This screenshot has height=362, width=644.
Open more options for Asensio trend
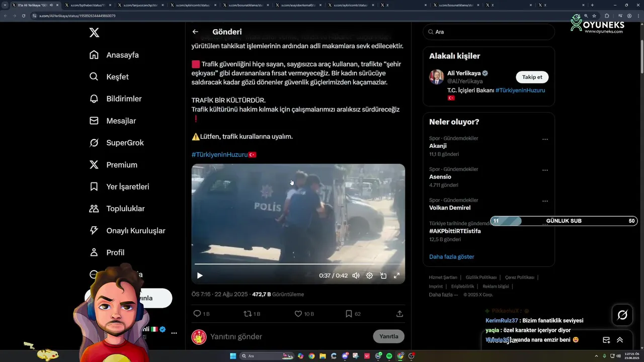tap(545, 170)
